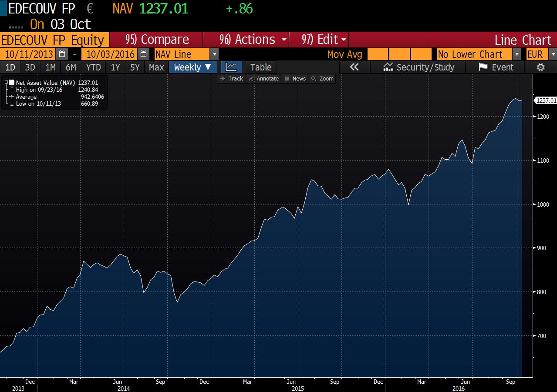Screen dimensions: 557x392
Task: Select the 6M range tab
Action: coord(71,67)
